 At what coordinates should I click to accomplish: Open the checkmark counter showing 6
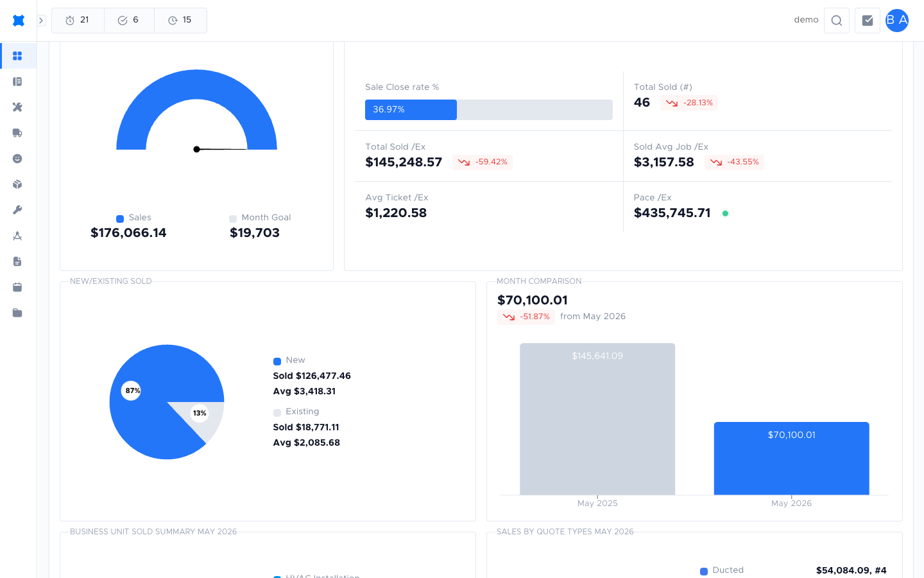129,21
